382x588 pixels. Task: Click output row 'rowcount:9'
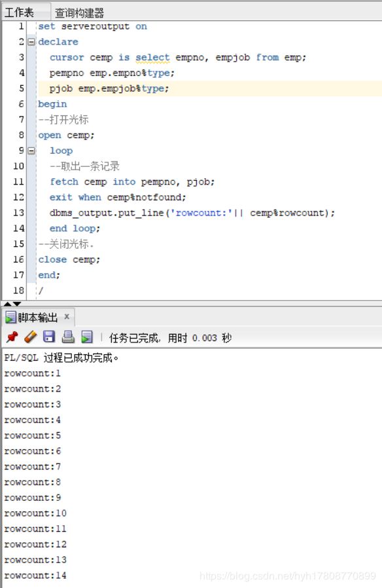(x=32, y=498)
